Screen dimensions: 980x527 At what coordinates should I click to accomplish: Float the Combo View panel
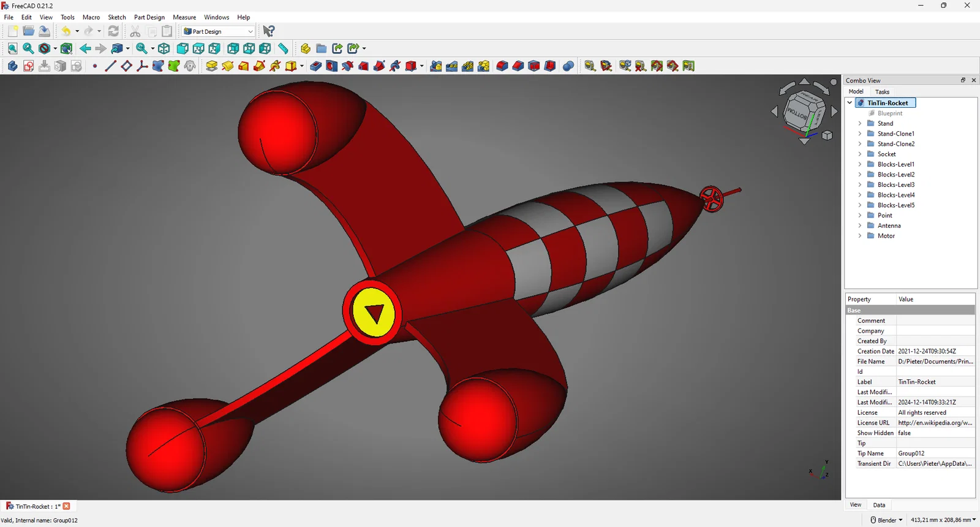point(963,80)
